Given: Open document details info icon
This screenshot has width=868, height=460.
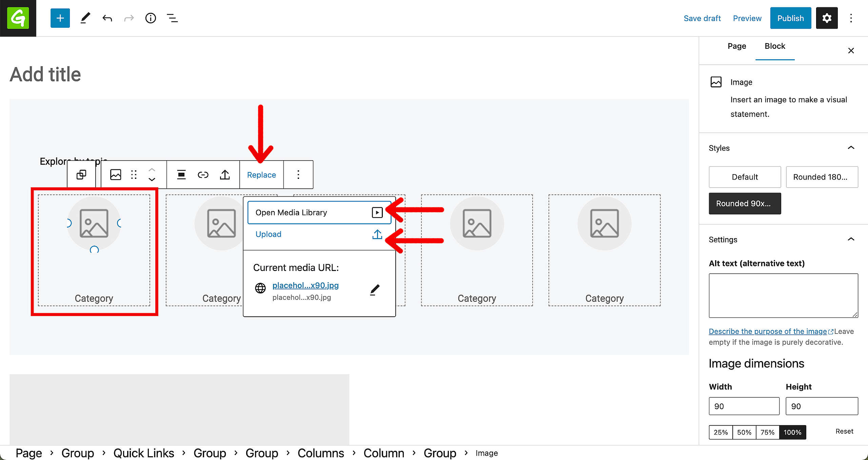Looking at the screenshot, I should [151, 18].
